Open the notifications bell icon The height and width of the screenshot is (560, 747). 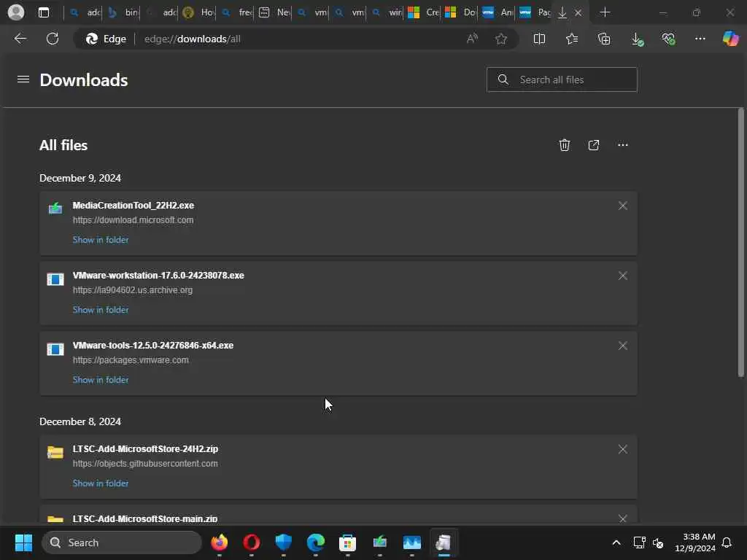(x=727, y=542)
